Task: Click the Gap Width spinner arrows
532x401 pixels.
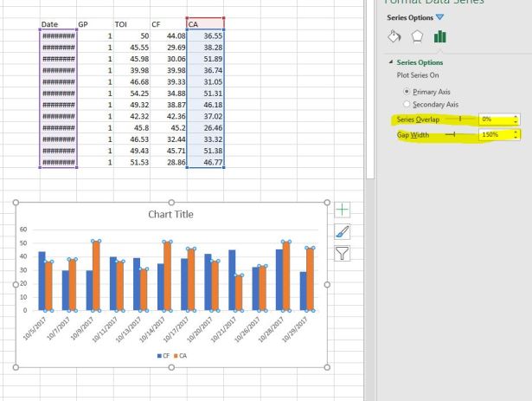Action: (516, 135)
